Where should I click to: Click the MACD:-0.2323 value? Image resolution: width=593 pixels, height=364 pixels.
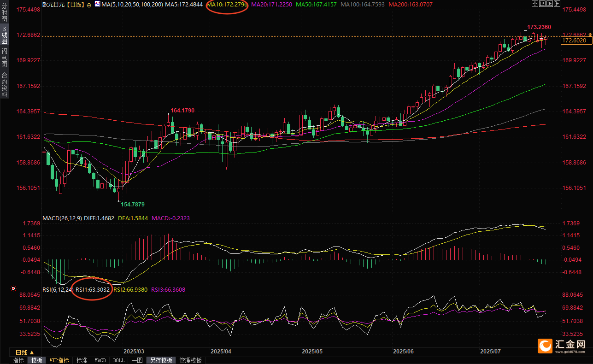pos(170,218)
